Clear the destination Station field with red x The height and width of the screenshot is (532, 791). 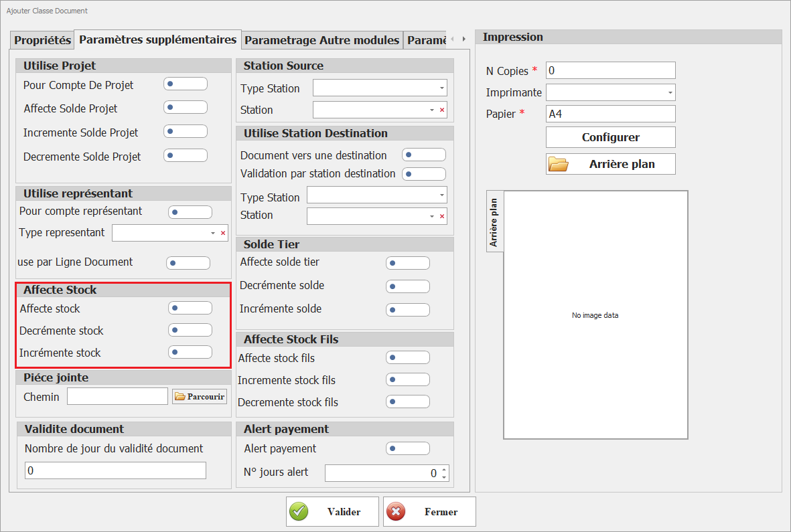pos(442,216)
